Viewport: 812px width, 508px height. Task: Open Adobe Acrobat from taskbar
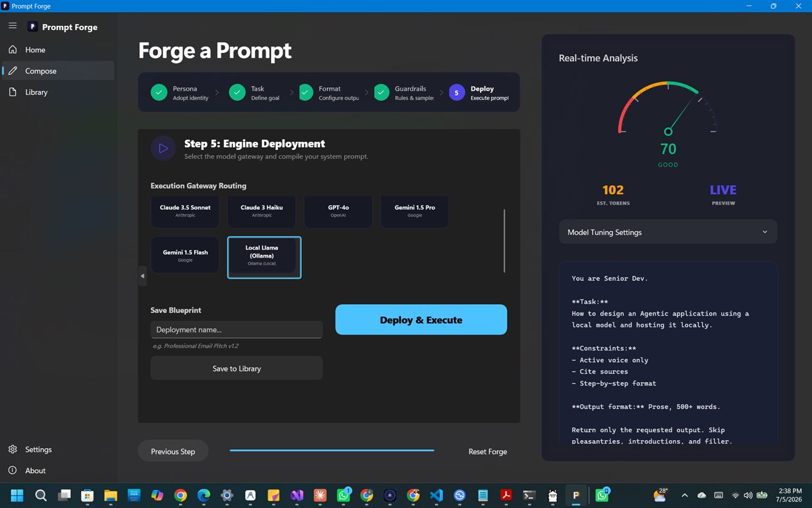[x=506, y=496]
